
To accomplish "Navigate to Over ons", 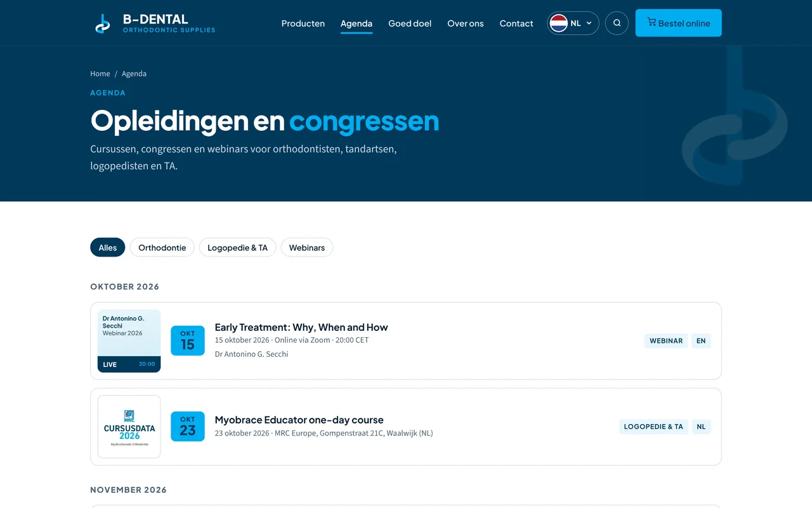I will (x=466, y=23).
